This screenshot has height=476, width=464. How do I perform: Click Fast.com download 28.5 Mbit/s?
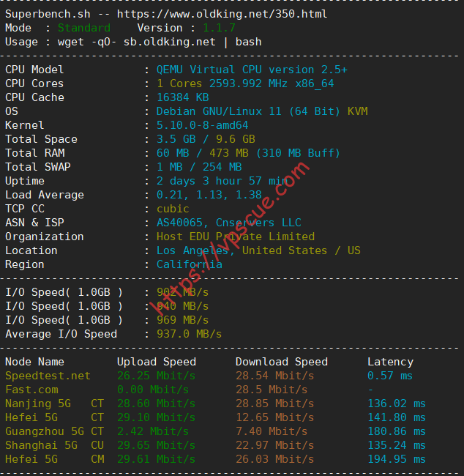[x=272, y=390]
